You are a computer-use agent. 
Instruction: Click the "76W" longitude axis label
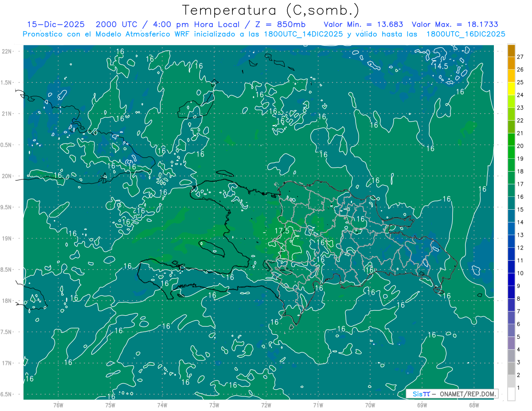click(58, 405)
